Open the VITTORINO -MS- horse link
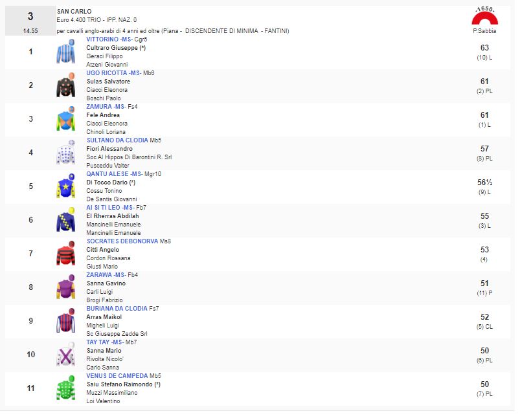 tap(109, 39)
